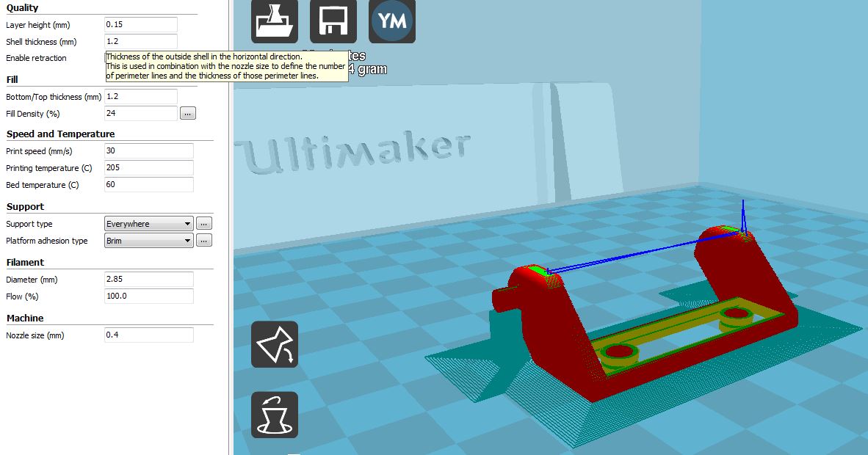Click the Print speed input field
This screenshot has width=868, height=455.
[149, 150]
